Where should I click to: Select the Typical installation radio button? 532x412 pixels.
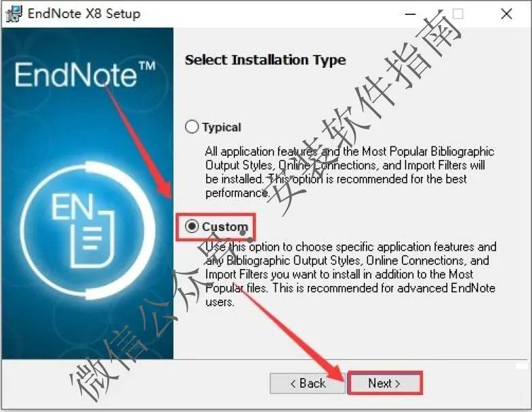pyautogui.click(x=192, y=127)
